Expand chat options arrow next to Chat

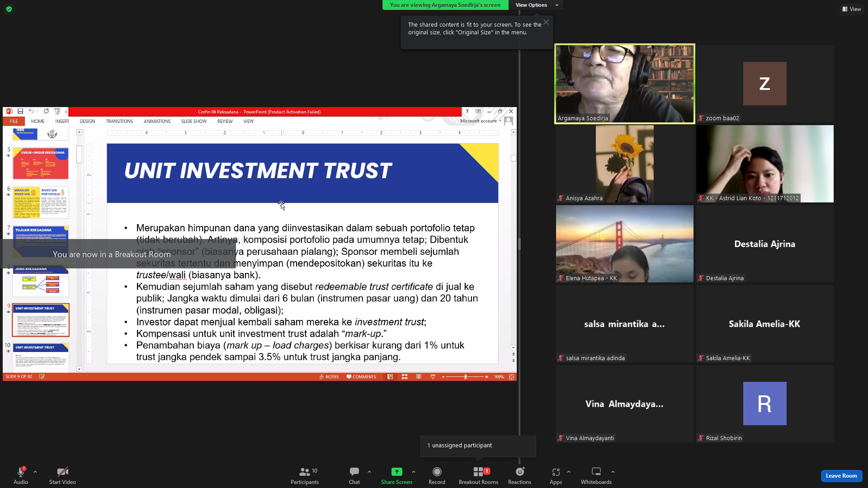point(369,472)
